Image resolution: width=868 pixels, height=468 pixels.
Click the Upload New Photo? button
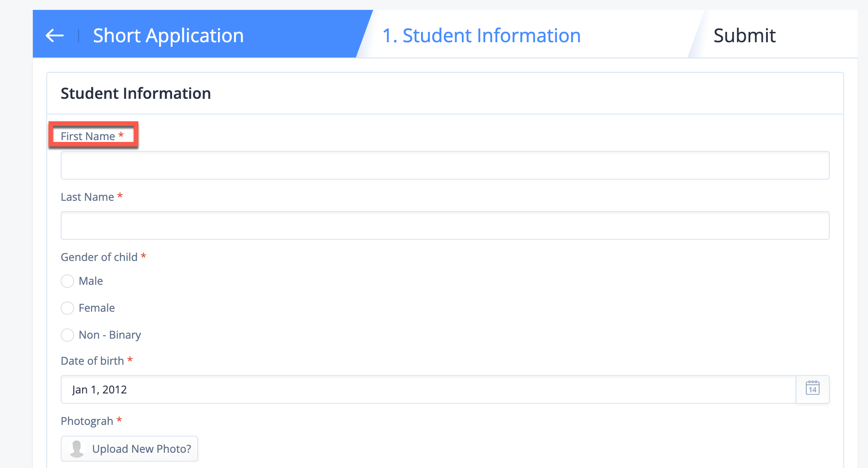click(129, 449)
